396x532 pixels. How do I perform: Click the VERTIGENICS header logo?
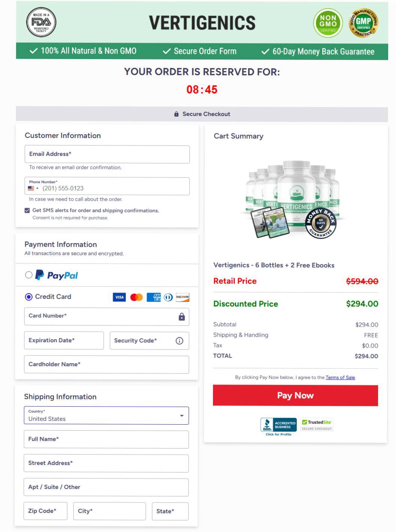click(x=201, y=23)
